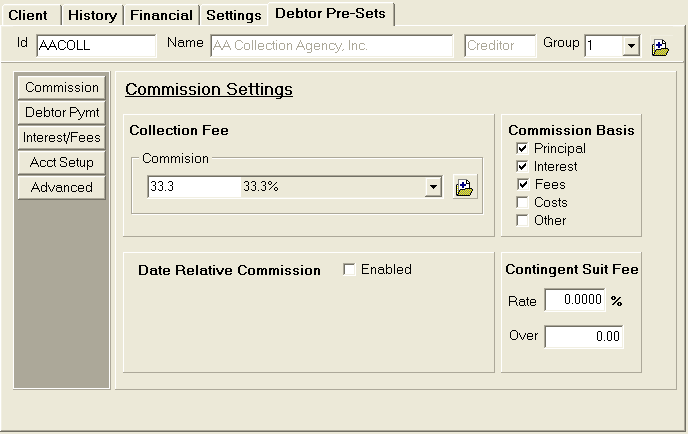Go to the Financial tab
The height and width of the screenshot is (434, 688).
161,15
